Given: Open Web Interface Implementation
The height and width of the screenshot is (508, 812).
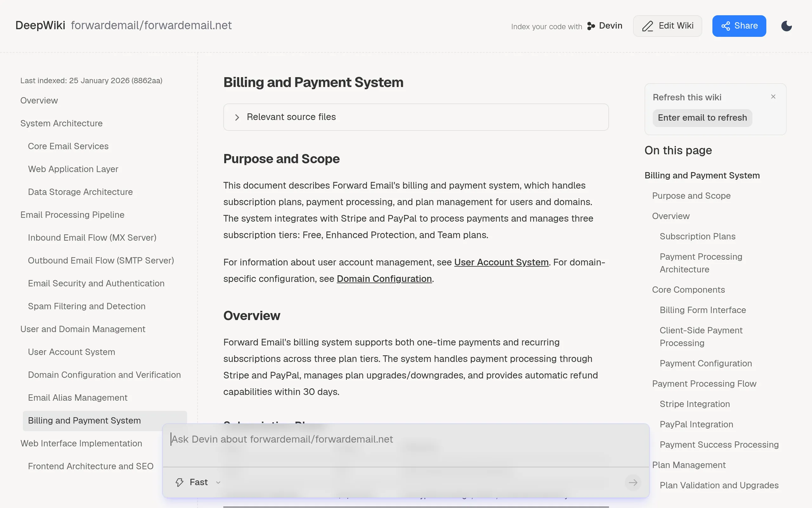Looking at the screenshot, I should click(81, 443).
